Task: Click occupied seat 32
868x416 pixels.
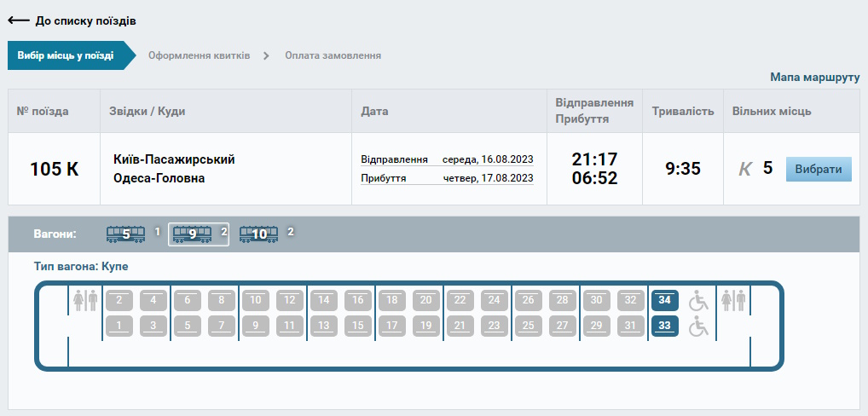Action: (630, 301)
